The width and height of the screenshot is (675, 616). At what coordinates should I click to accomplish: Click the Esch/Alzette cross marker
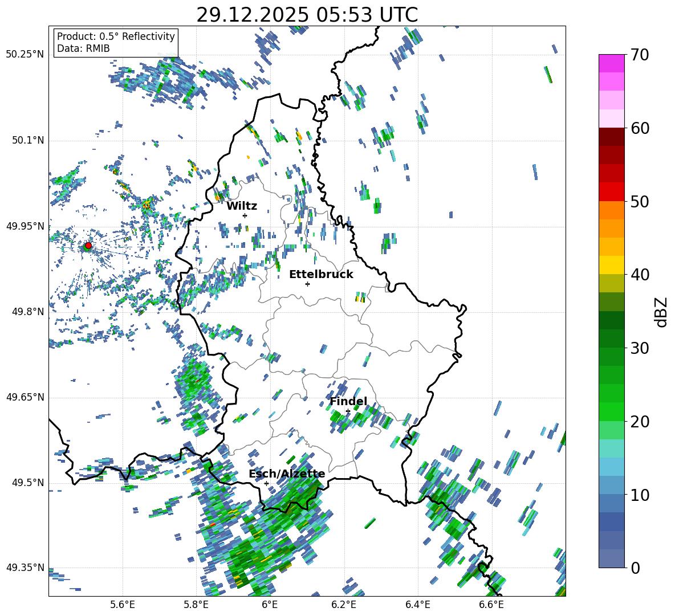(266, 483)
